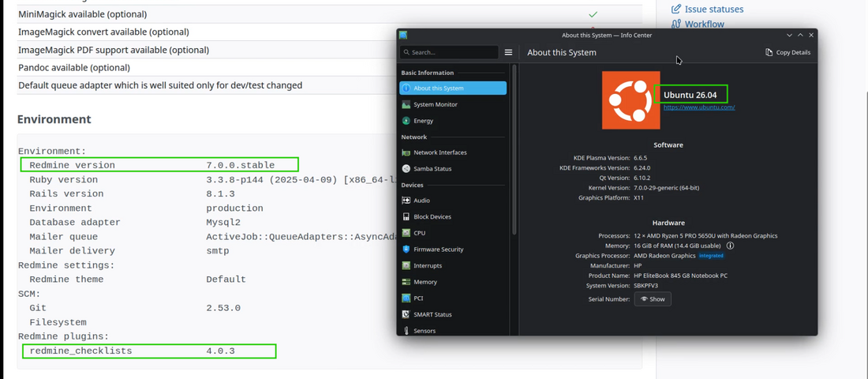Click the Energy sidebar icon

pyautogui.click(x=406, y=121)
